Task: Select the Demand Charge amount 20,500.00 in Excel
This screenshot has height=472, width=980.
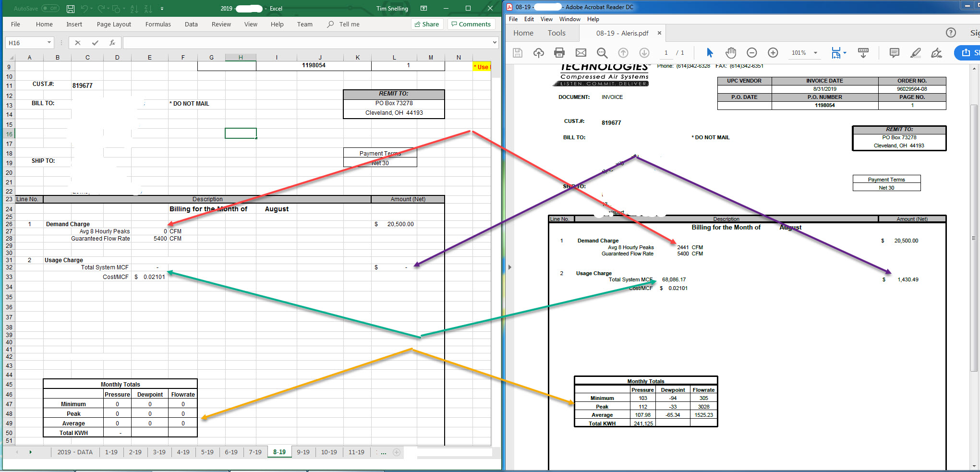Action: [394, 224]
